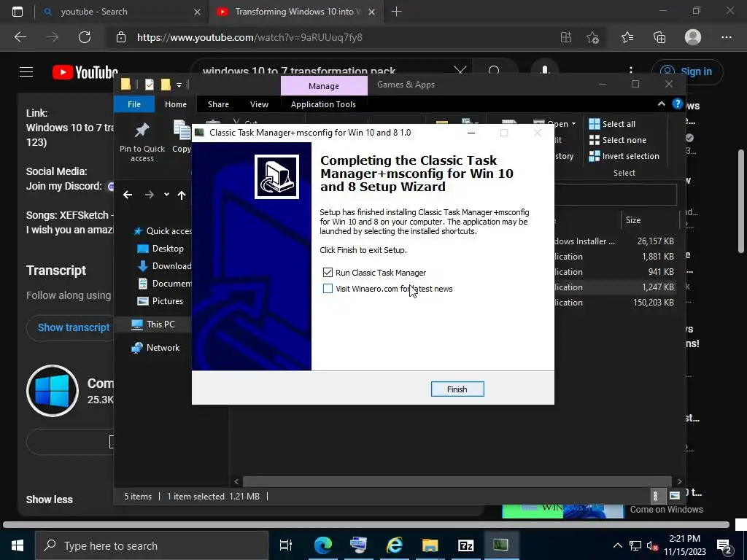Screen dimensions: 747x560
Task: Collapse the Explorer ribbon with chevron
Action: coord(661,104)
